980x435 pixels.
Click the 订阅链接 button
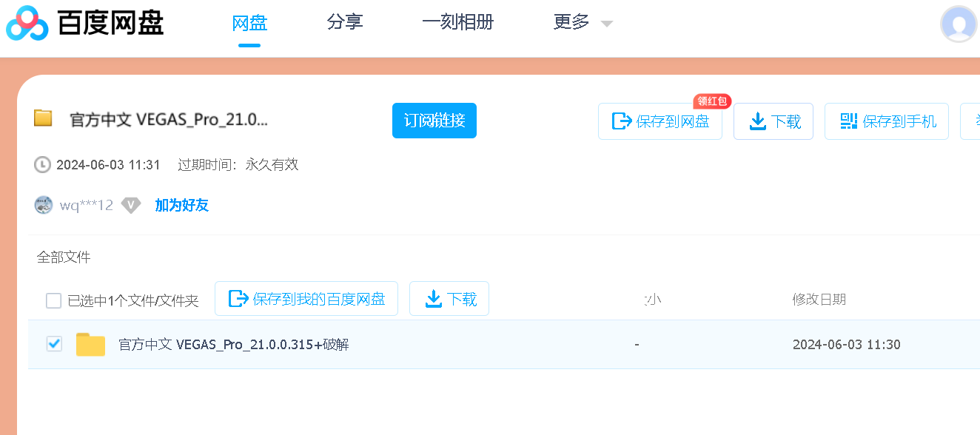[434, 121]
